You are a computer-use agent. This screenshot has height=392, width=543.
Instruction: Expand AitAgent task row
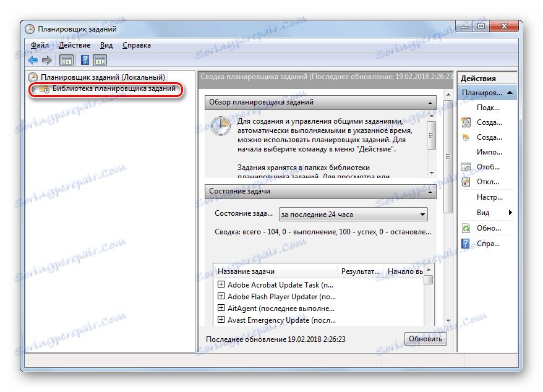[221, 308]
